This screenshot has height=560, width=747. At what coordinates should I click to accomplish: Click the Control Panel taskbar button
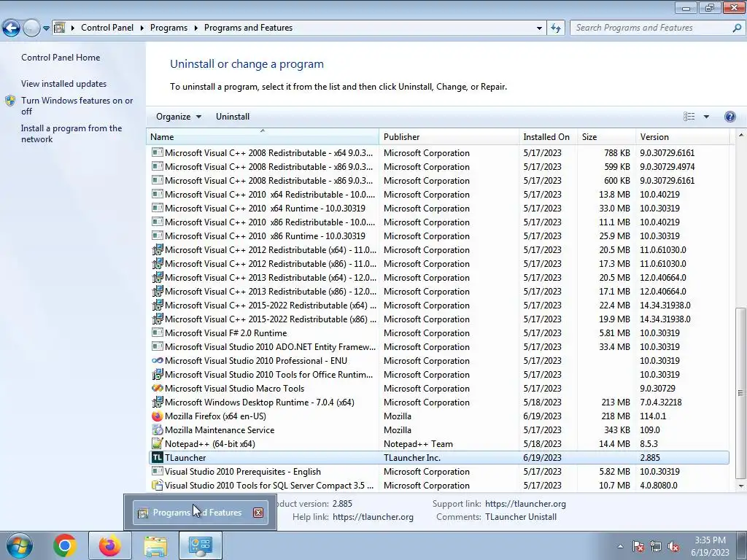[x=200, y=545]
